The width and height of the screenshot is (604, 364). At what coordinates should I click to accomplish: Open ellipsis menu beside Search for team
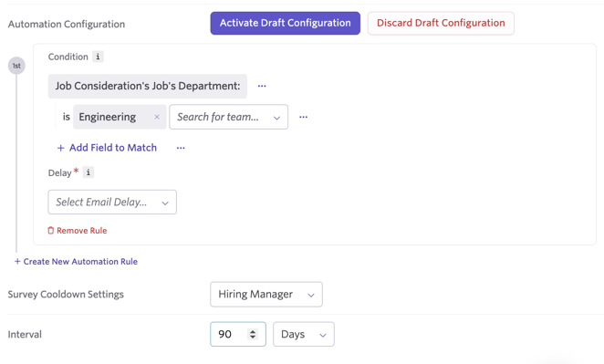coord(304,117)
